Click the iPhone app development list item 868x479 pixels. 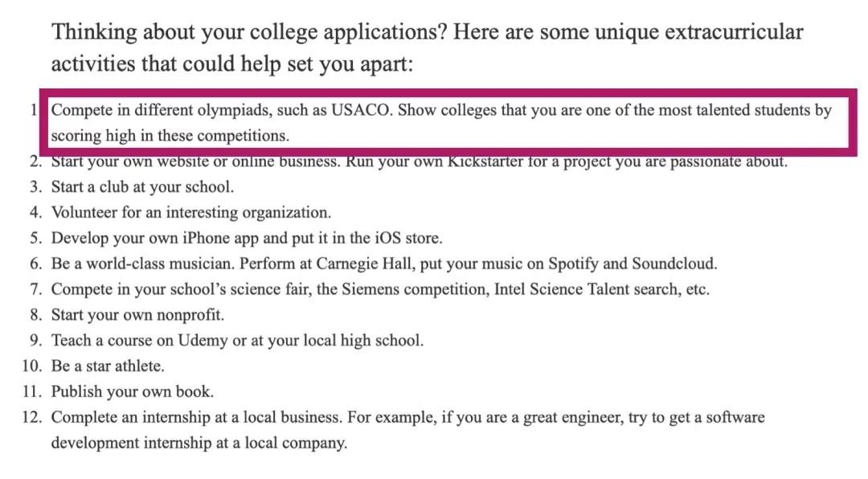(x=247, y=238)
